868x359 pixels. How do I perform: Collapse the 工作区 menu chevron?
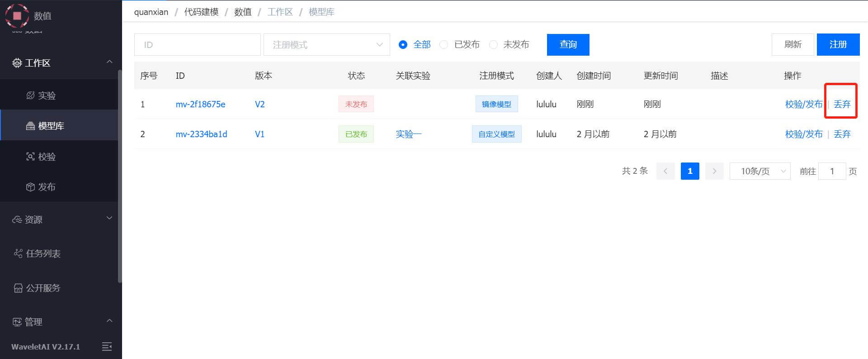coord(109,62)
